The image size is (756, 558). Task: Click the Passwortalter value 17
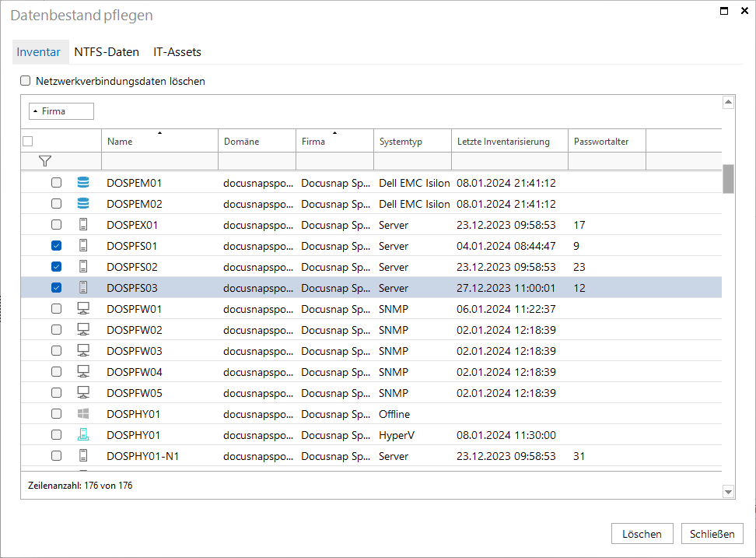579,225
